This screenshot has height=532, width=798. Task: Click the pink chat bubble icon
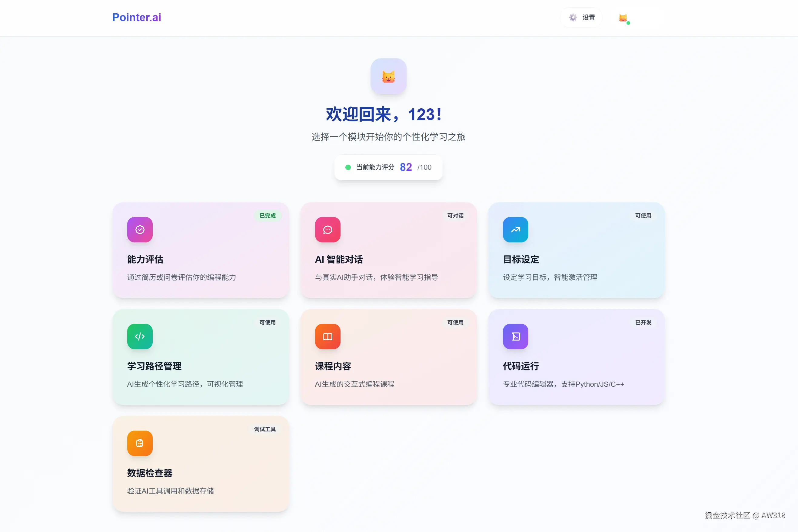click(328, 230)
